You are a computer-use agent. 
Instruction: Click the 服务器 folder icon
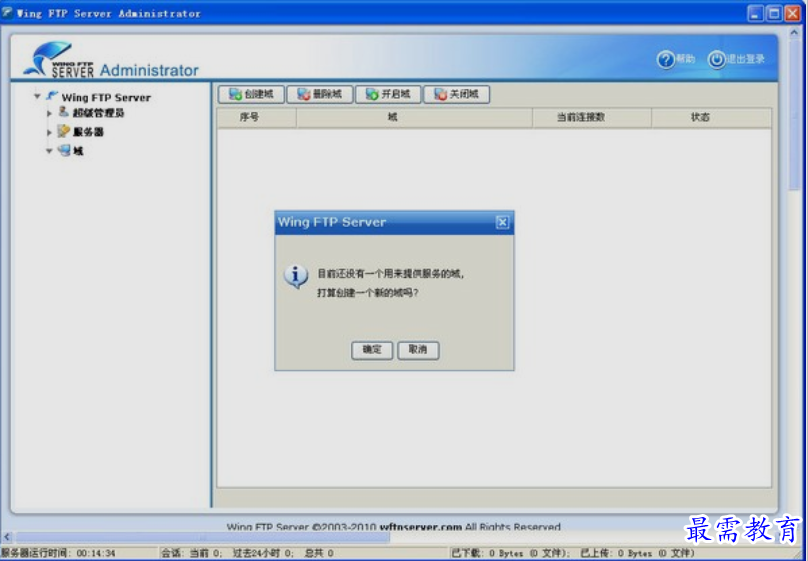(x=63, y=131)
